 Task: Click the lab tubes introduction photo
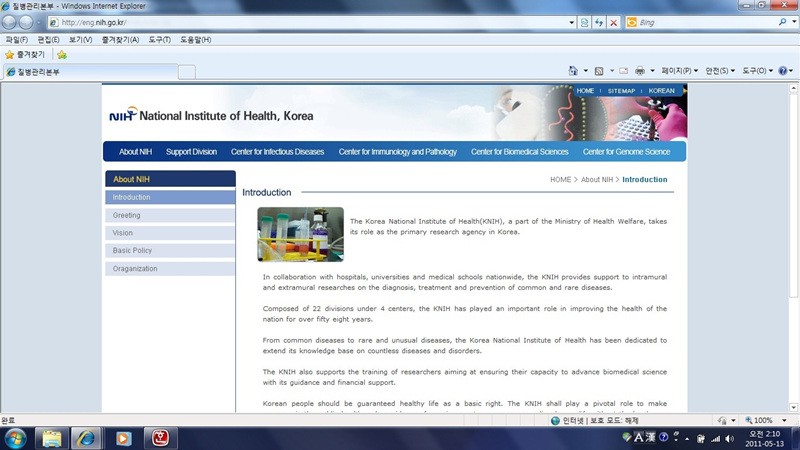(301, 234)
